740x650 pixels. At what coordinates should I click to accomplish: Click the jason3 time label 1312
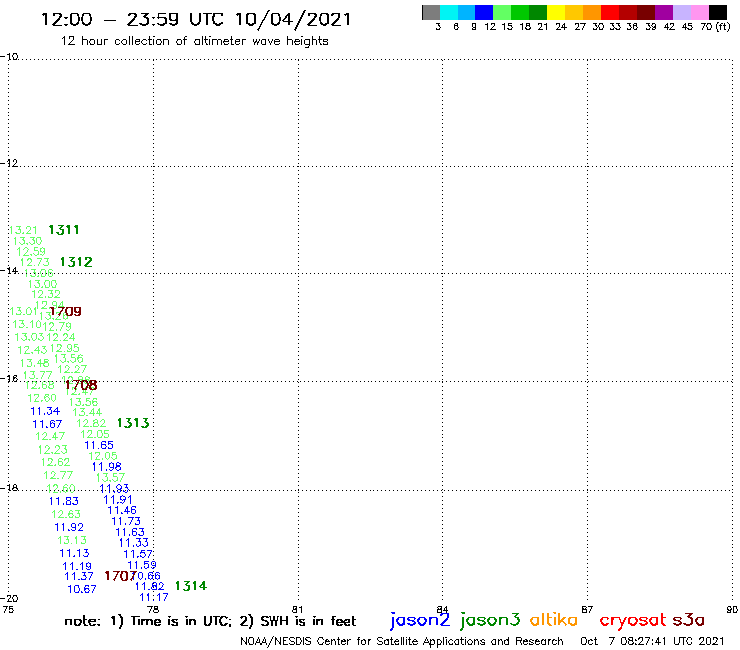tap(76, 262)
